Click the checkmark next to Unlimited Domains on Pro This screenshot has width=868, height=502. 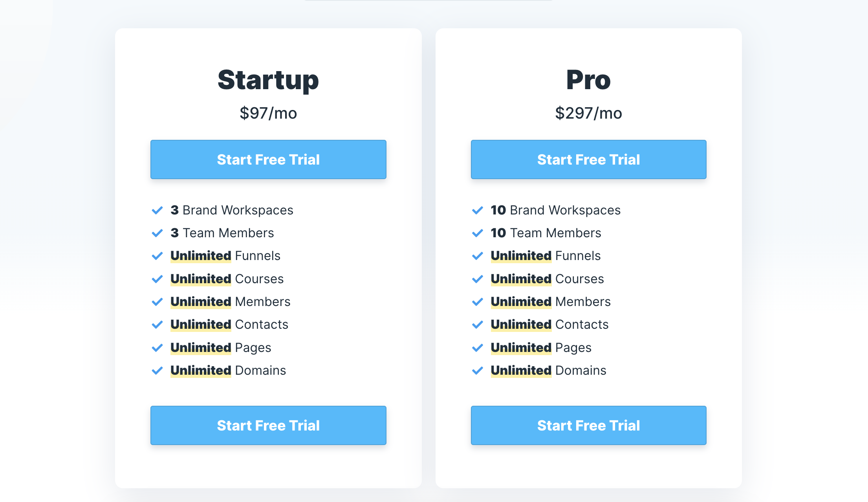point(478,370)
